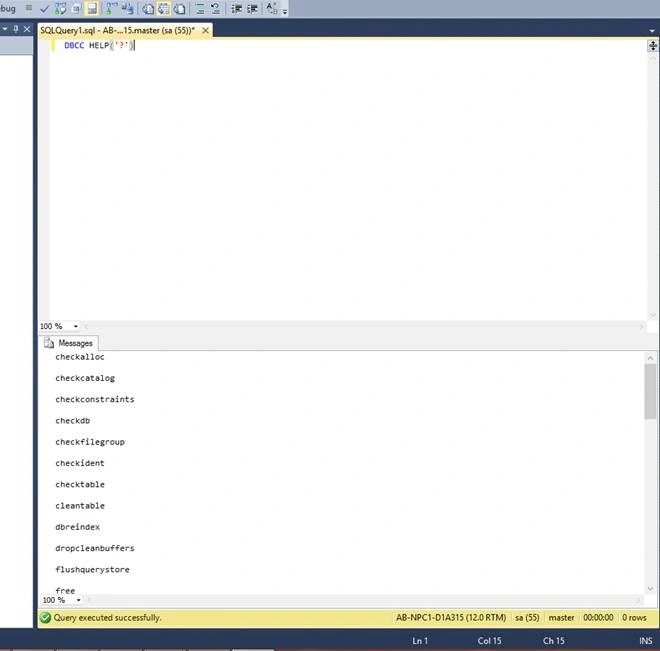Click the 'master' database status entry
Screen dimensions: 660x651
561,617
